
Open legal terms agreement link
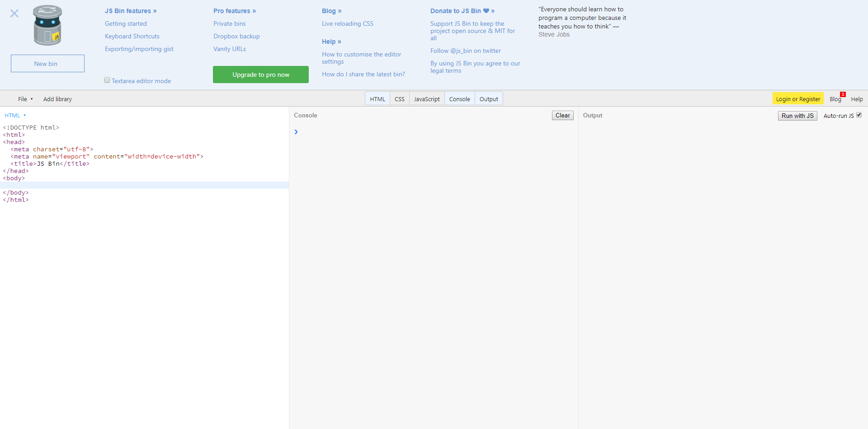click(x=475, y=67)
